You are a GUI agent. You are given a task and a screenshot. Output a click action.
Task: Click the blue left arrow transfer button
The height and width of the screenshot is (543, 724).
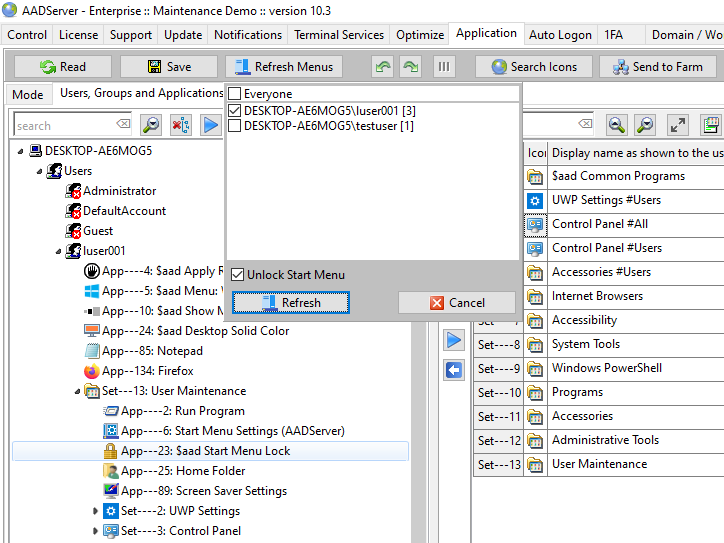[x=454, y=371]
